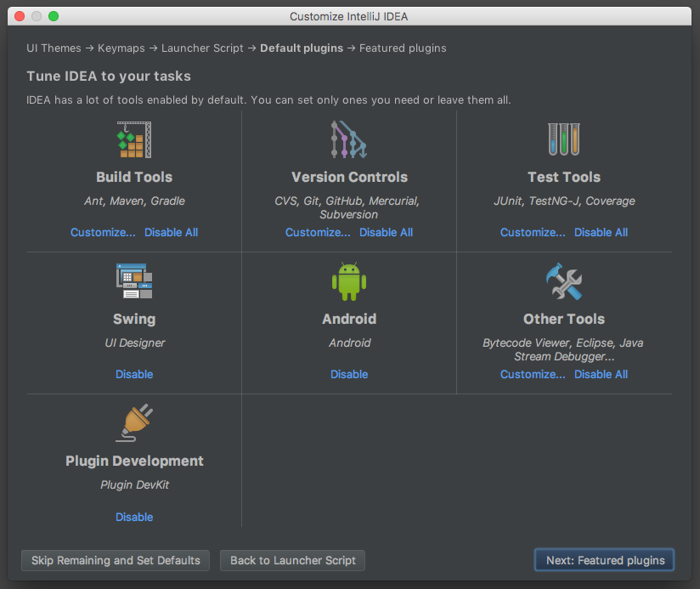Select the UI Themes breadcrumb step
Screen dimensions: 700x589
tap(54, 48)
